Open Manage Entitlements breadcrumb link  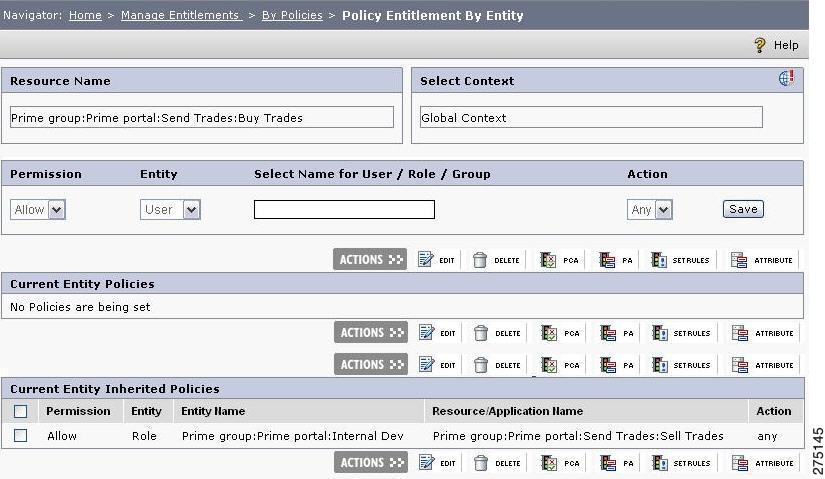[181, 15]
